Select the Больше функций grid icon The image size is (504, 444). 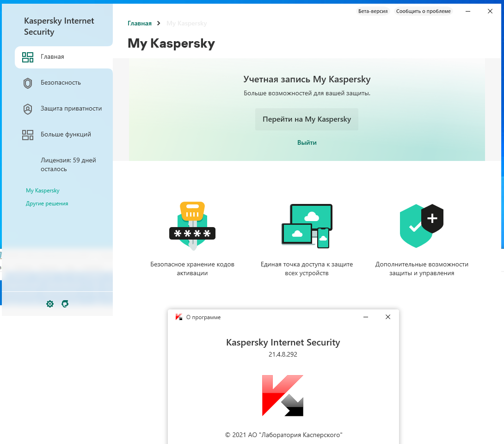(28, 135)
